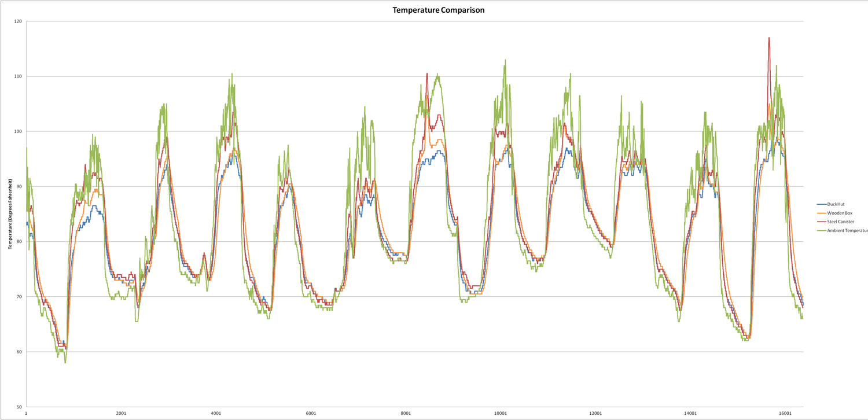Click the tallest red Steel Canister peak above 115
This screenshot has height=420, width=868.
769,39
